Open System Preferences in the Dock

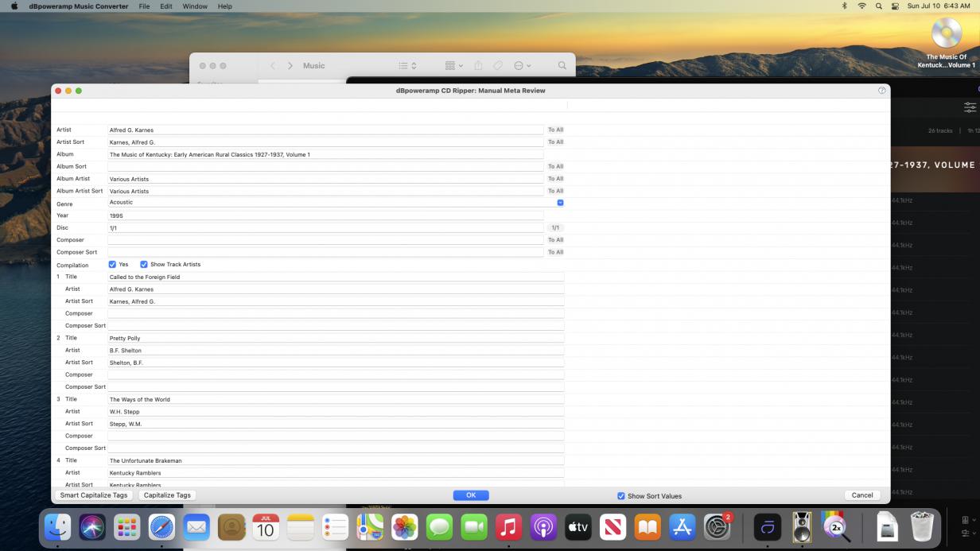pos(717,526)
